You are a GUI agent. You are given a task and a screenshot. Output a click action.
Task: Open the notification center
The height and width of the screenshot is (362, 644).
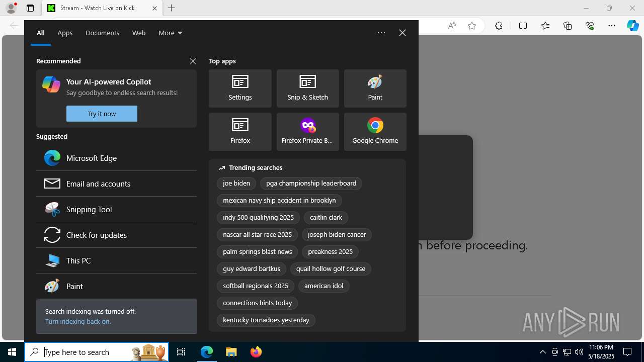pos(628,352)
